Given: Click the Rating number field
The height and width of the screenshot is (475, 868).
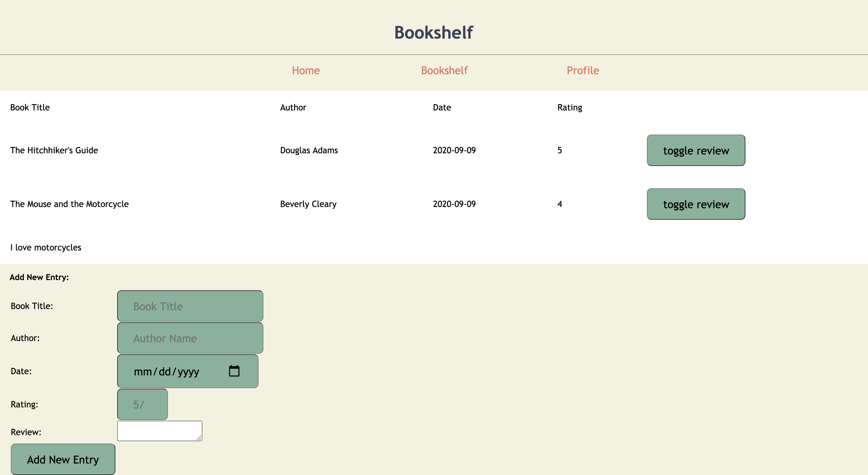Looking at the screenshot, I should coord(142,404).
